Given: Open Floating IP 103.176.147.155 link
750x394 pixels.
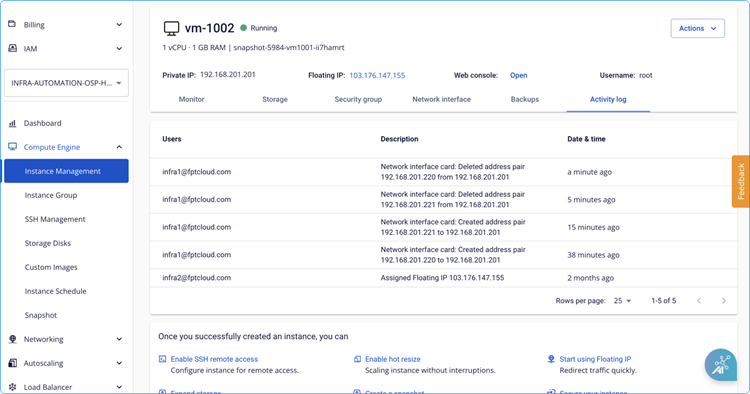Looking at the screenshot, I should click(x=377, y=76).
